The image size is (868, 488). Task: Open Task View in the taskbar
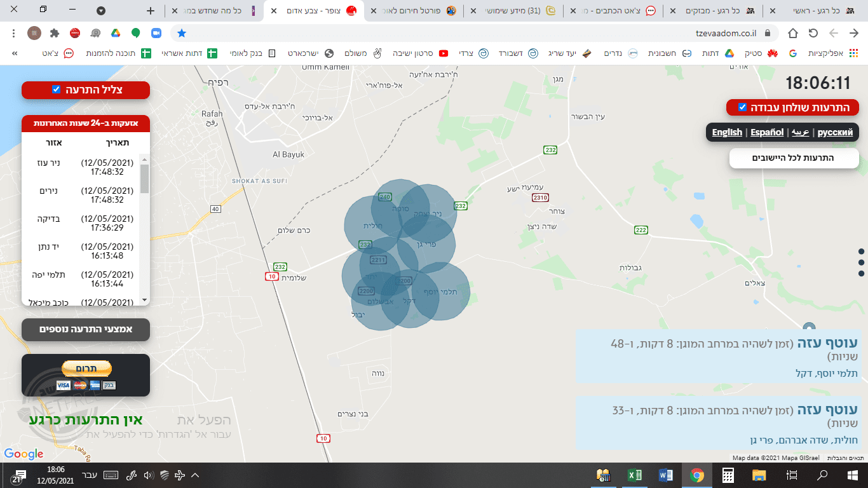point(792,475)
